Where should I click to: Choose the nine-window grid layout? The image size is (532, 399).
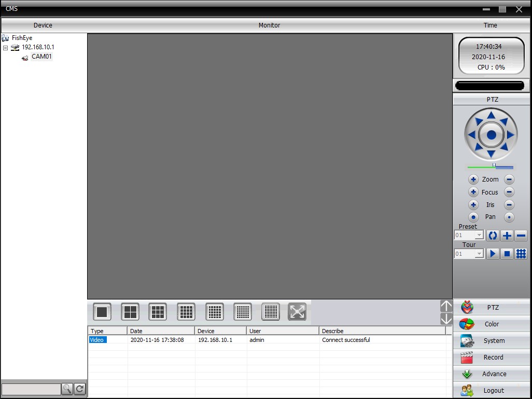[158, 312]
